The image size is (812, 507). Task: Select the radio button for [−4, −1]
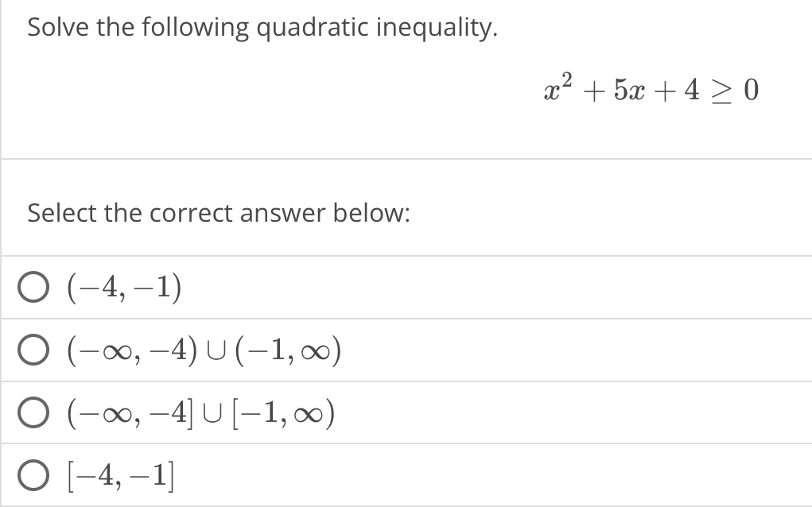tap(33, 474)
